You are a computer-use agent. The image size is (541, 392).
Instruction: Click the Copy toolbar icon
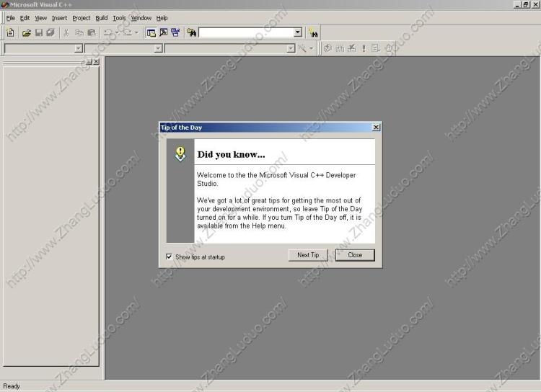(79, 32)
